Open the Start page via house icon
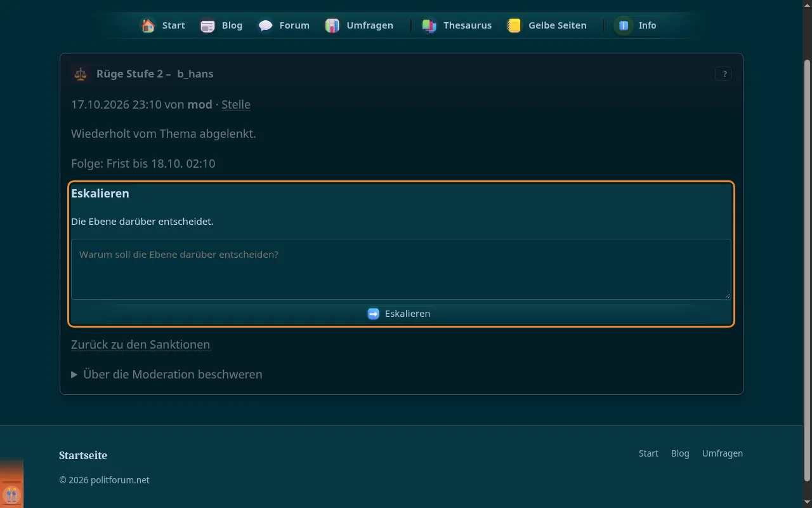812x508 pixels. click(x=148, y=25)
